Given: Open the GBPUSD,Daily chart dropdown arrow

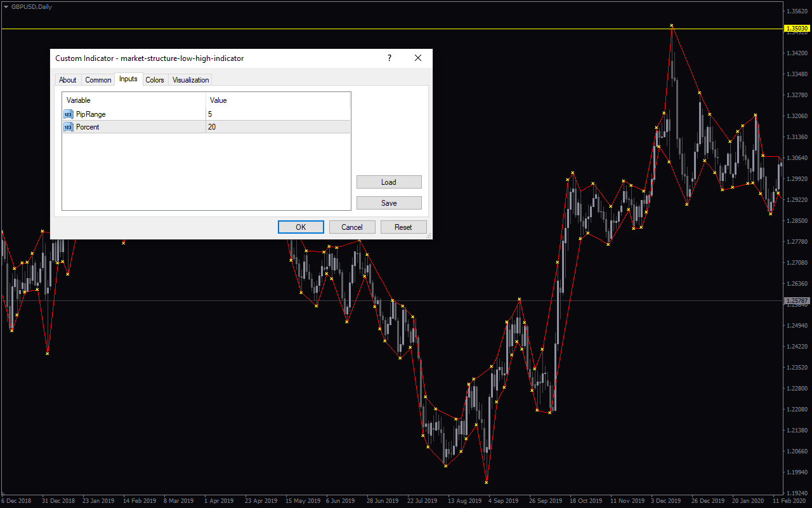Looking at the screenshot, I should point(6,6).
